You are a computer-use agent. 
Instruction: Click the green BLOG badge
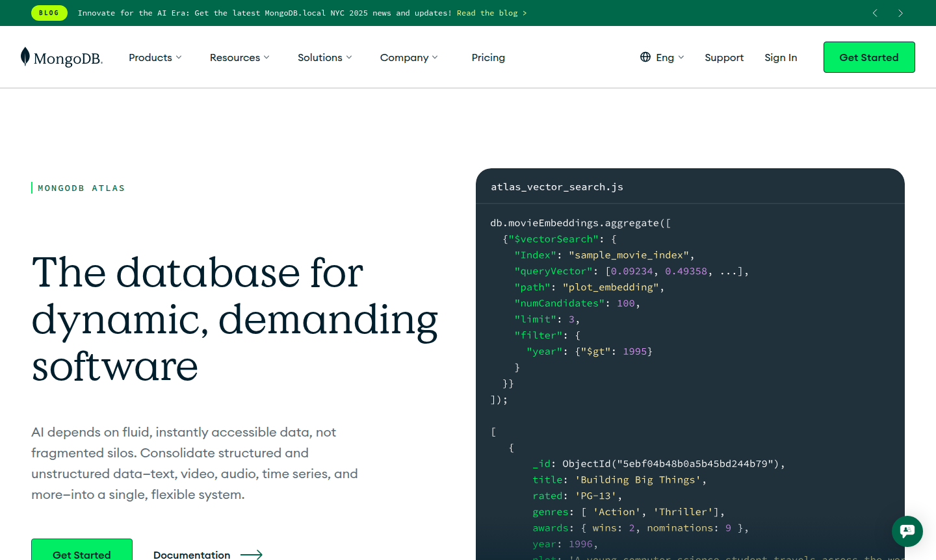point(49,13)
